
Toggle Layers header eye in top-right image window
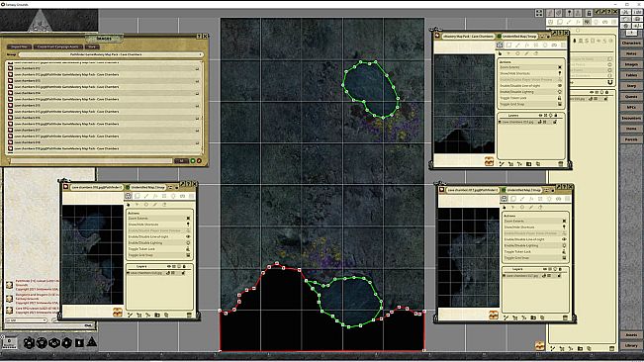(540, 116)
